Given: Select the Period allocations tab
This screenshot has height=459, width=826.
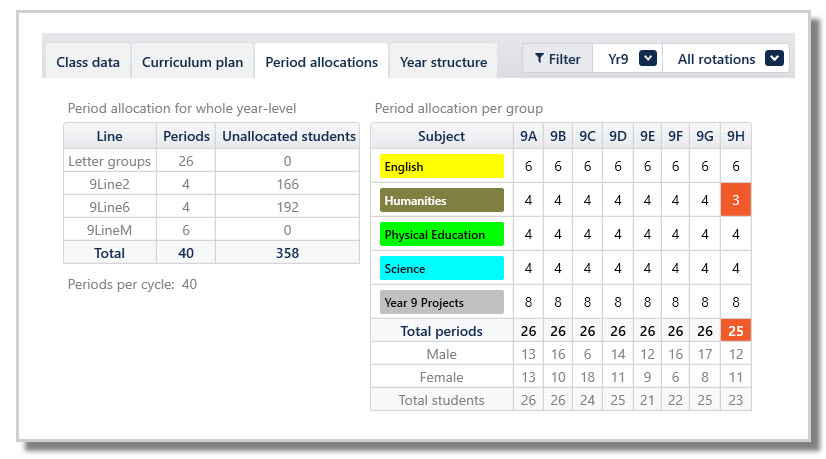Looking at the screenshot, I should (321, 62).
